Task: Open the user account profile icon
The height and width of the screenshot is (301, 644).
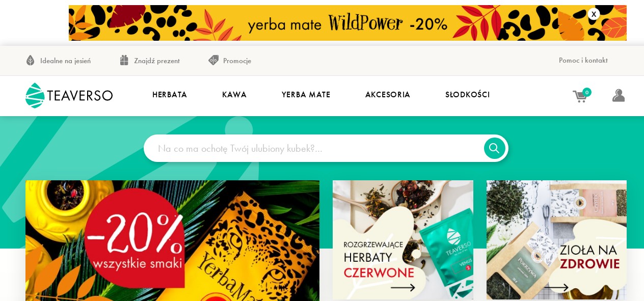Action: 619,95
